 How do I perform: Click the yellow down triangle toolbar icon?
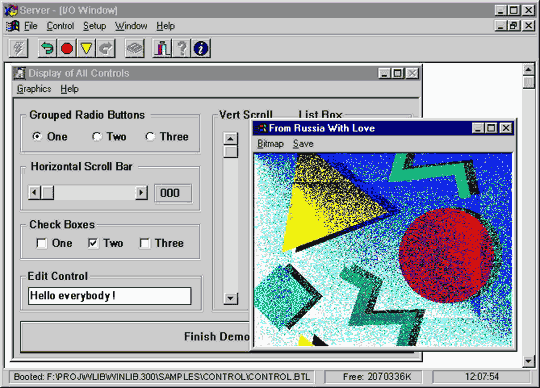coord(86,48)
